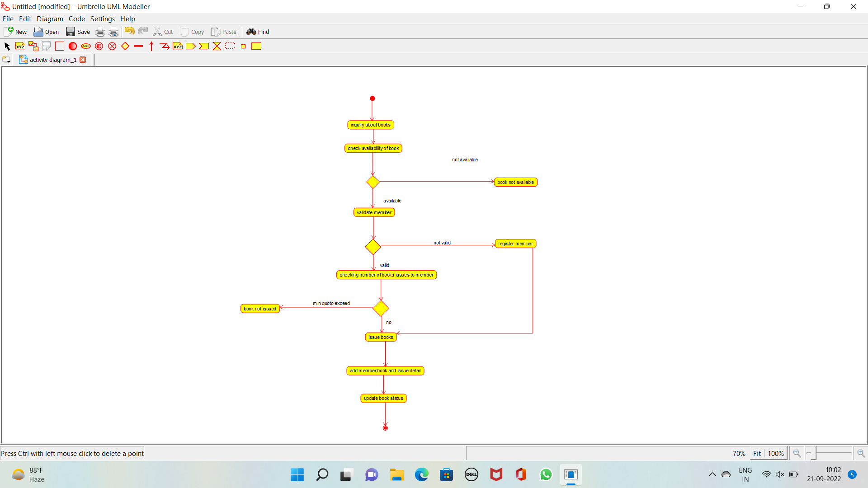This screenshot has height=488, width=868.
Task: Pick the Send Signal pentagon tool
Action: pyautogui.click(x=191, y=46)
